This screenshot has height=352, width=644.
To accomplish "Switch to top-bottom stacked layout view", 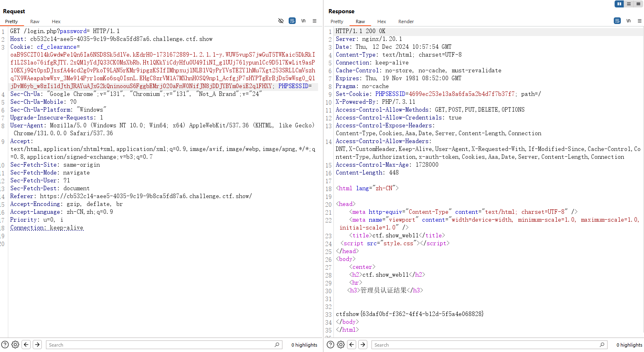I will tap(629, 4).
